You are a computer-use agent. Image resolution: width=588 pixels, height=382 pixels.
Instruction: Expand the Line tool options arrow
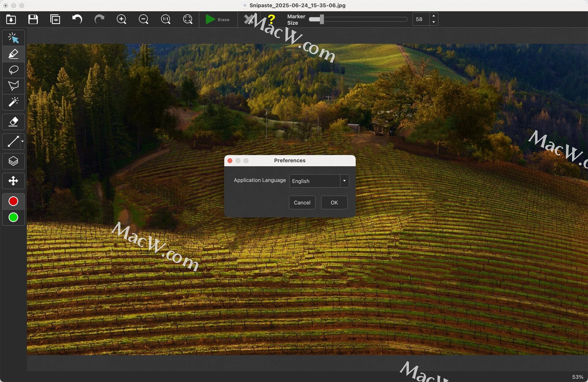pos(22,141)
